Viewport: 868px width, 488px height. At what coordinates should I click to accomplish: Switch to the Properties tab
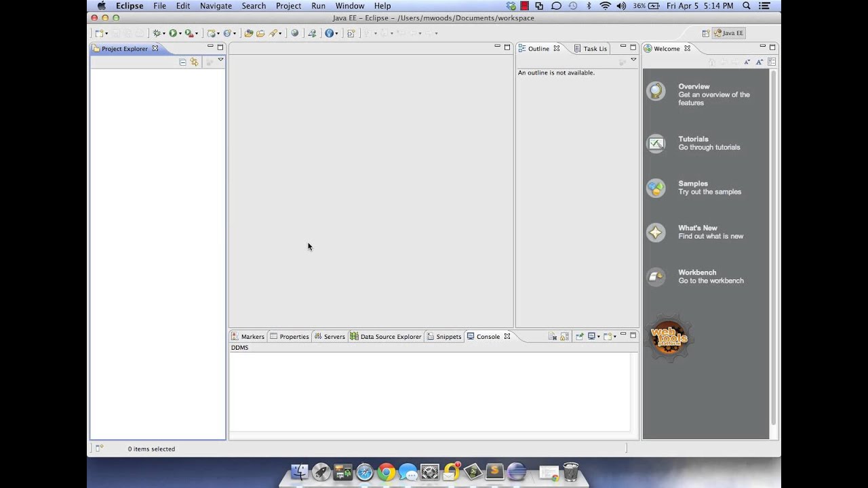coord(290,336)
